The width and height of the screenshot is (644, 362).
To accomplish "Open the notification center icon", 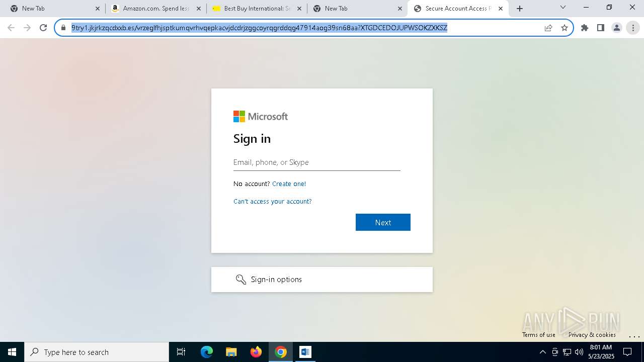I will pos(627,352).
